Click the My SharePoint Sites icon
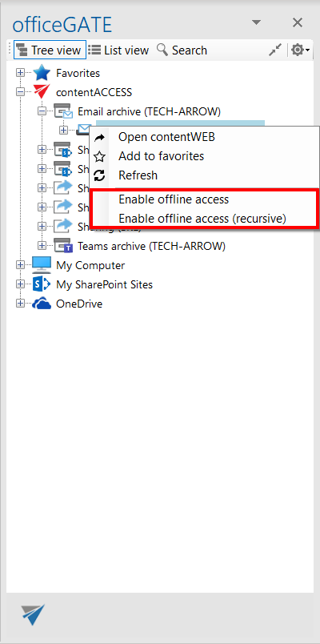The width and height of the screenshot is (320, 644). (42, 284)
